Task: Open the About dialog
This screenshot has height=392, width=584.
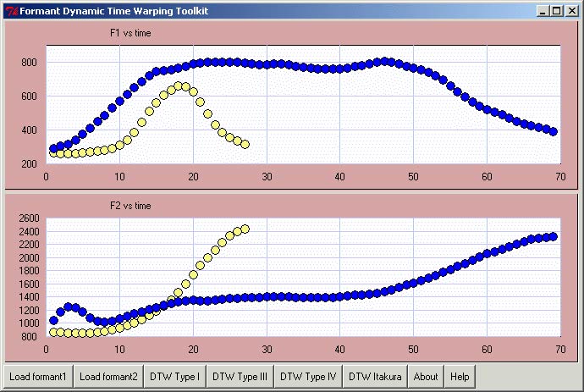Action: (426, 376)
